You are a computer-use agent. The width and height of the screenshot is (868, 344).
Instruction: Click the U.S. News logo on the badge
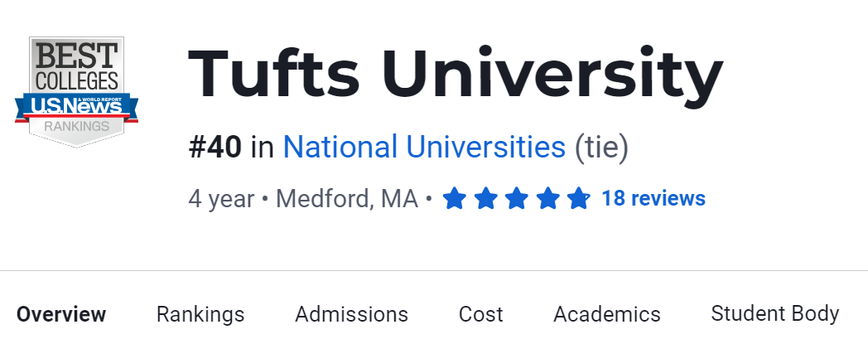[x=76, y=105]
